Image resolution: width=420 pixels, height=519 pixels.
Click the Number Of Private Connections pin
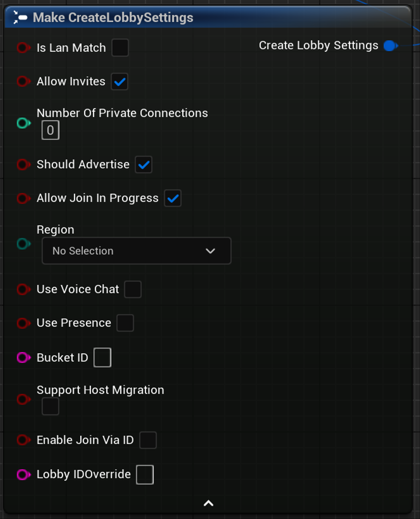(23, 123)
